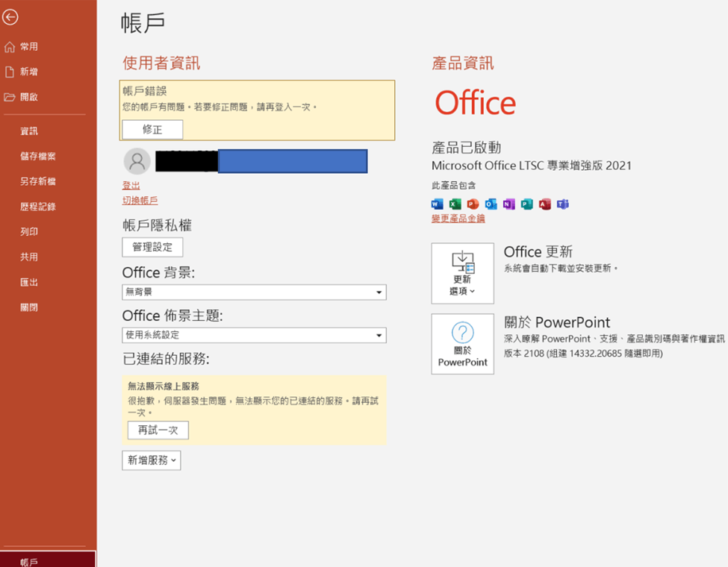
Task: Open the Office 背景 dropdown showing 無背景
Action: pyautogui.click(x=254, y=292)
